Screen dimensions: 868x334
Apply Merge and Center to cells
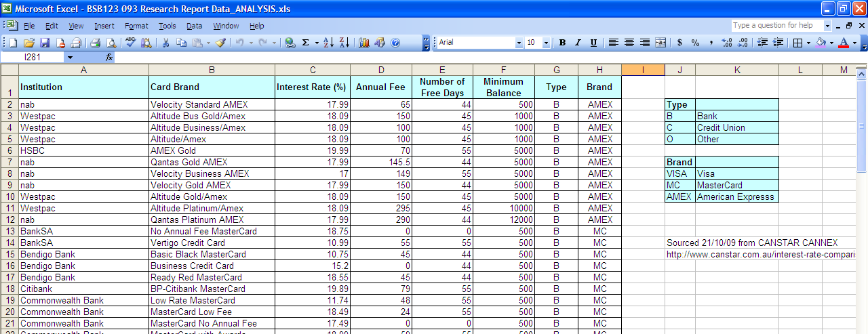pyautogui.click(x=660, y=43)
